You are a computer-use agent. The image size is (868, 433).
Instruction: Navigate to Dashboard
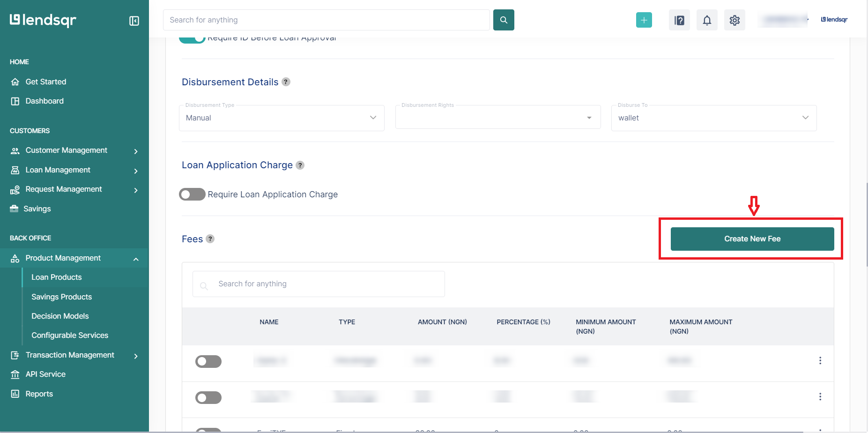coord(45,101)
